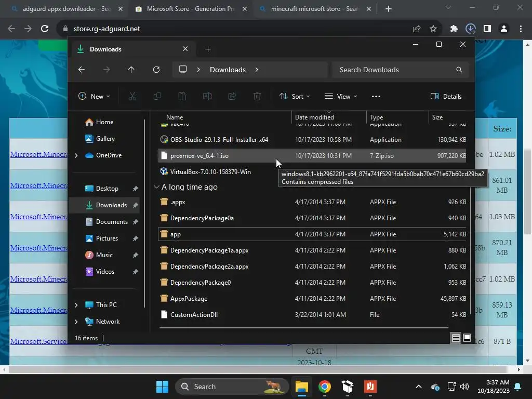Click chevron after Downloads in address bar
532x399 pixels.
[257, 70]
